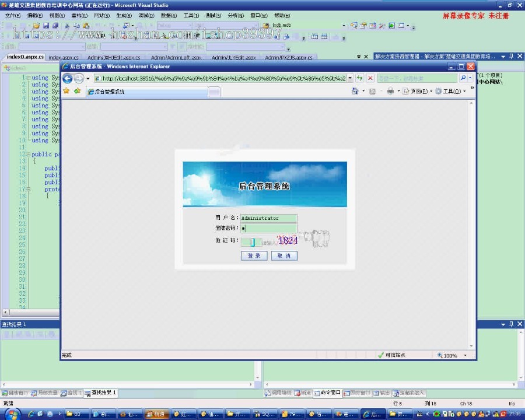The image size is (525, 420).
Task: Click the 登陆密码 password field
Action: click(x=268, y=229)
